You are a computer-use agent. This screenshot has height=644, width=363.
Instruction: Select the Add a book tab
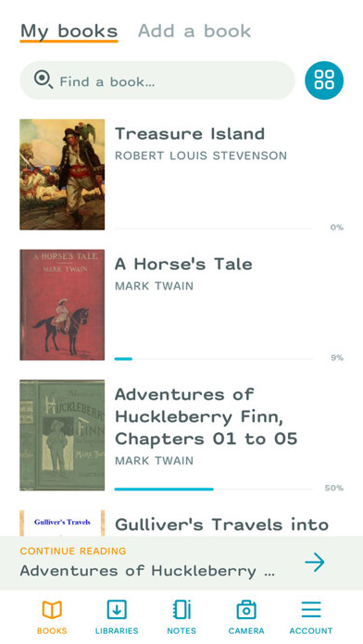pyautogui.click(x=194, y=31)
